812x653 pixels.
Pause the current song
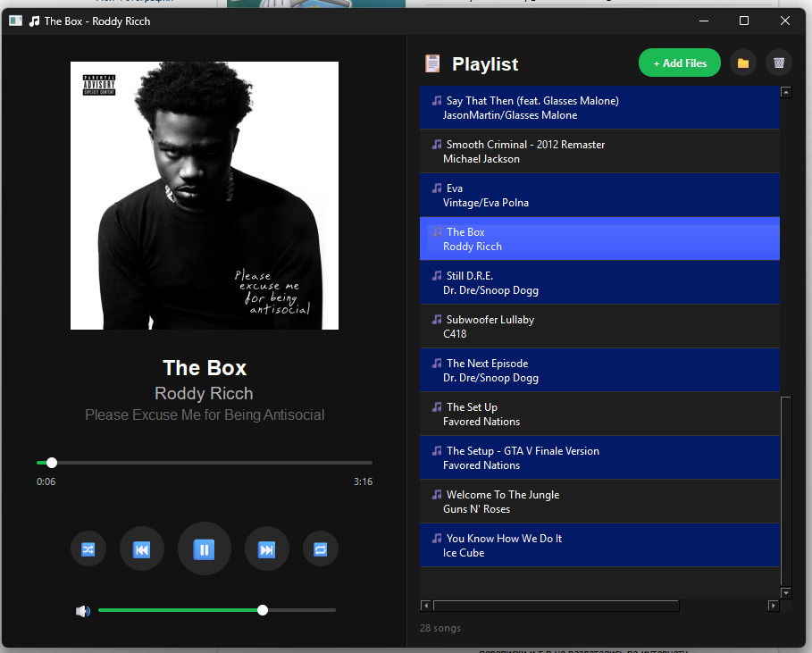tap(204, 548)
